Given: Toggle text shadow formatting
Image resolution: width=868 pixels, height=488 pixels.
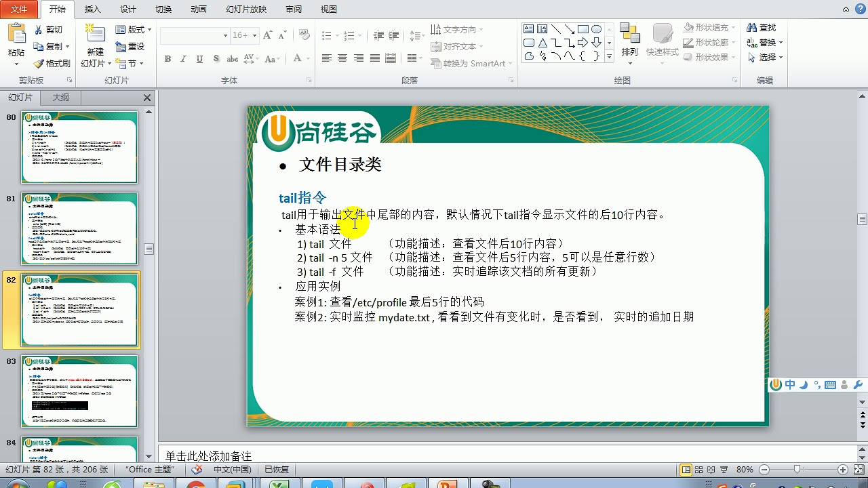Looking at the screenshot, I should tap(216, 59).
